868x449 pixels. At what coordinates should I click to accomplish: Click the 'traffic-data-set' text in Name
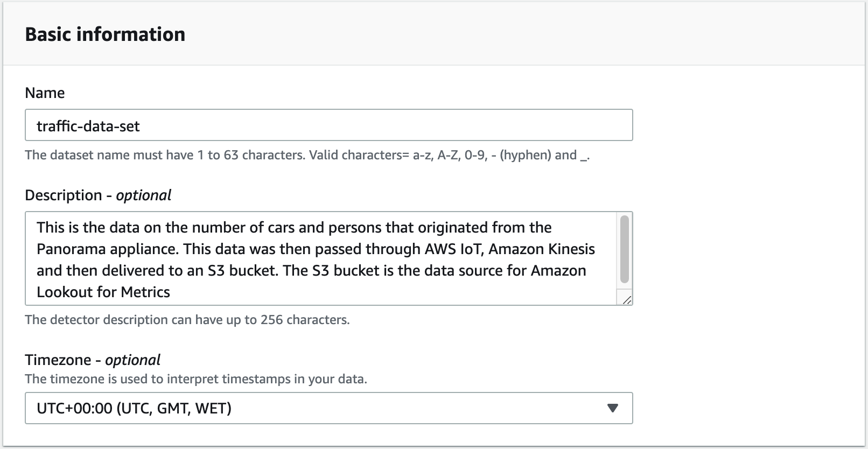tap(88, 126)
